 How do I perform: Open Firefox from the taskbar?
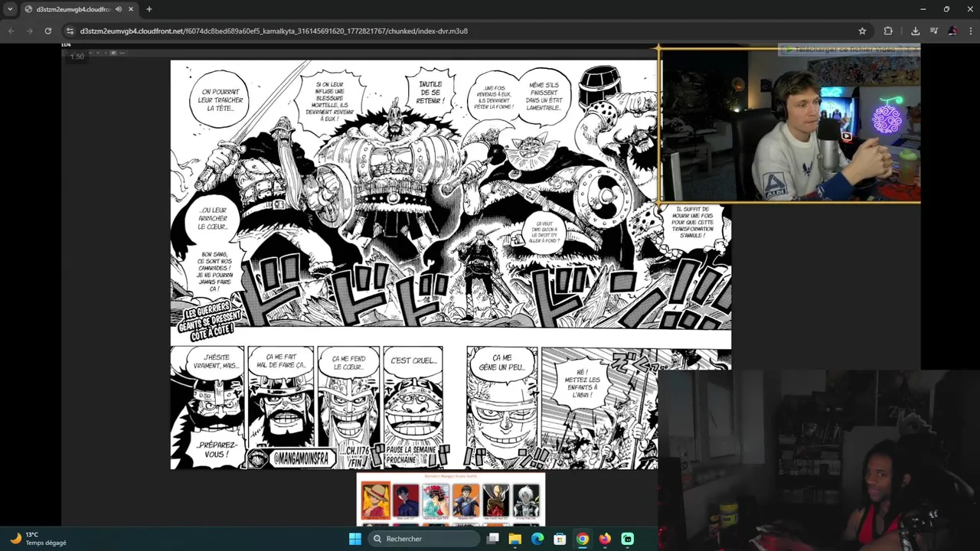point(605,539)
